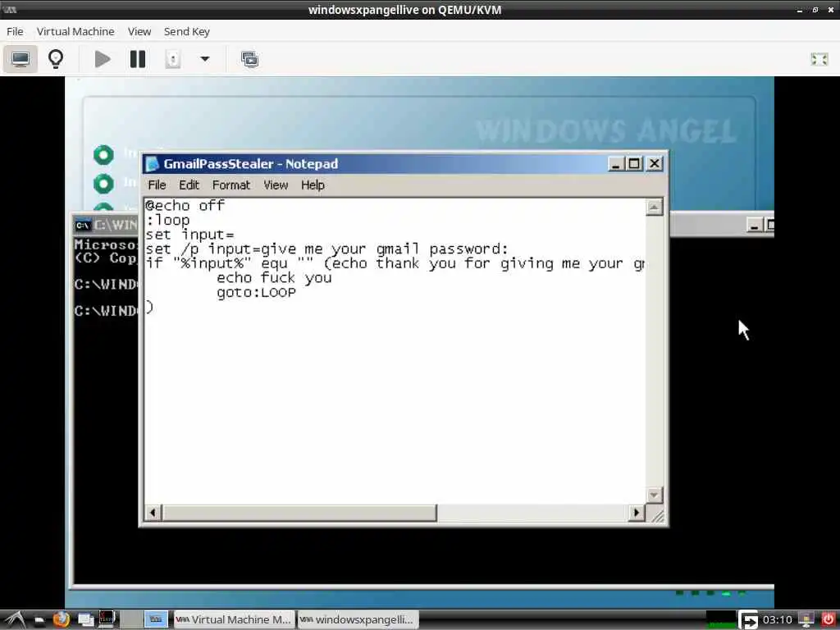Click the Notepad horizontal scrollbar thumb
The height and width of the screenshot is (630, 840).
(299, 513)
